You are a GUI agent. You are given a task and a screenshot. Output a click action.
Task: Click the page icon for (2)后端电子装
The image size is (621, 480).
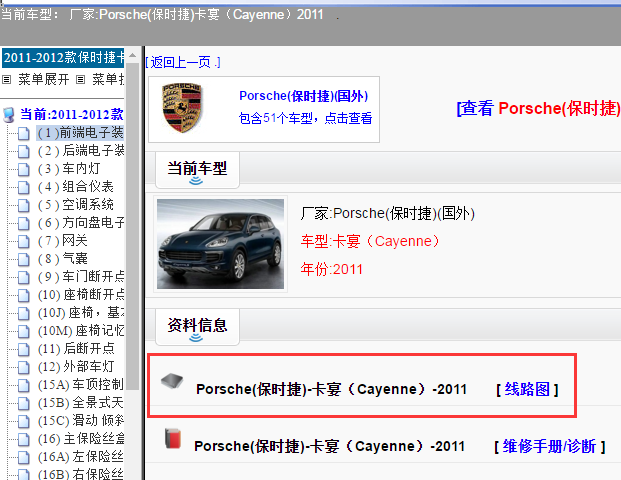click(24, 151)
